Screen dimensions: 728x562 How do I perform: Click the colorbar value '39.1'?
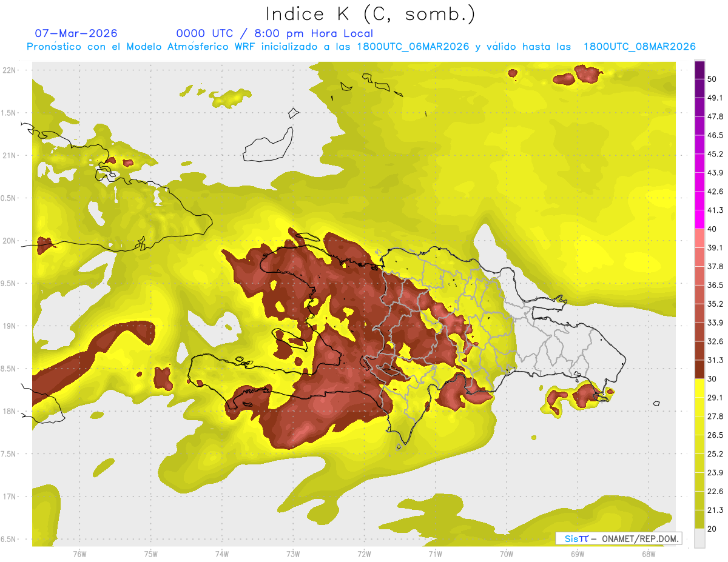pos(715,247)
